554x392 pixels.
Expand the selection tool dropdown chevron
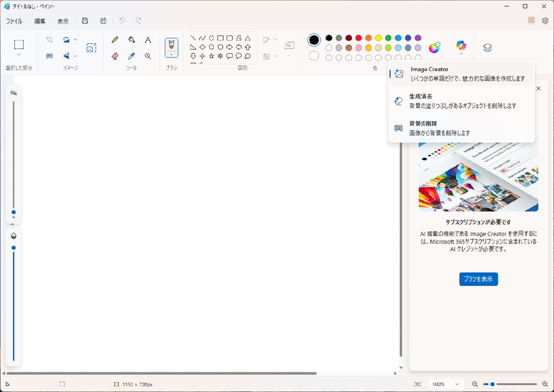(19, 55)
